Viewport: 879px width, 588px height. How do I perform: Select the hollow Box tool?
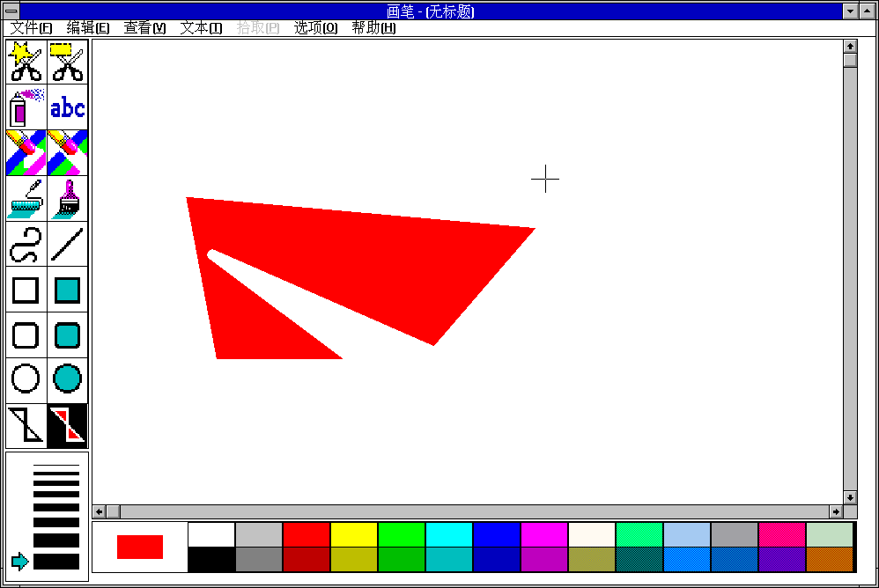(26, 290)
